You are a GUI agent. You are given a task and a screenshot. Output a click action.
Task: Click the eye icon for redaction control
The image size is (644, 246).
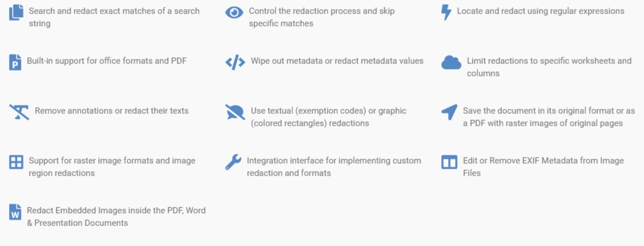pos(234,12)
